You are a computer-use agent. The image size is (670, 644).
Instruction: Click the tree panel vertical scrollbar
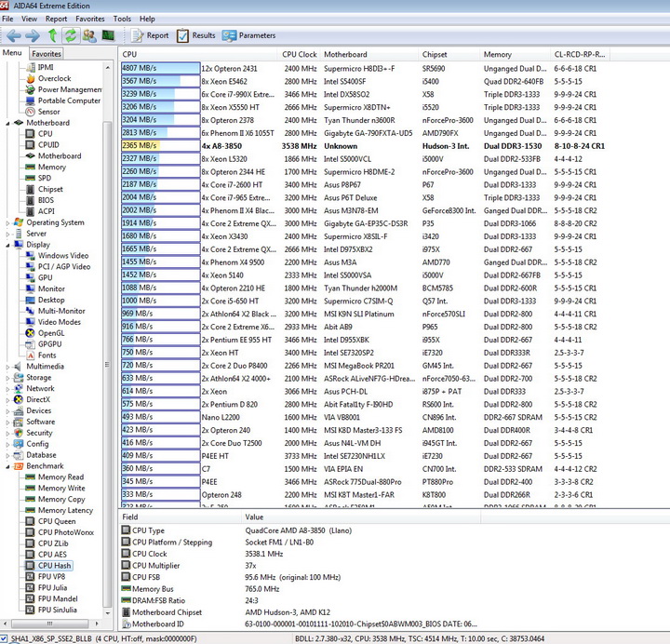point(107,340)
